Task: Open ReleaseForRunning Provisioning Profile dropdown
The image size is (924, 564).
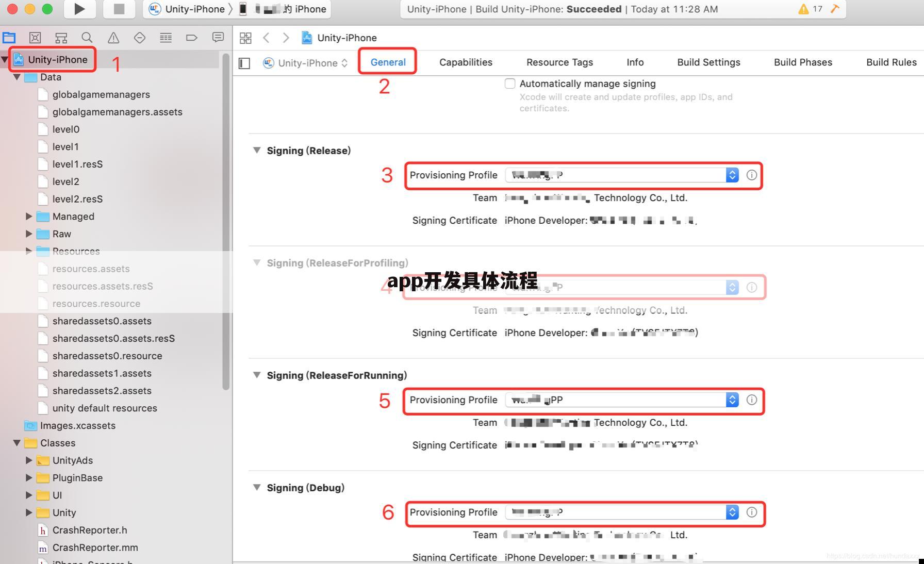Action: click(x=622, y=400)
